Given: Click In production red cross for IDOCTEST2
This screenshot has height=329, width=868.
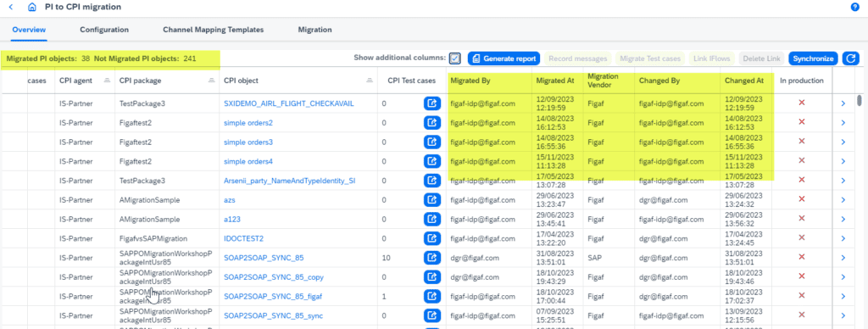Looking at the screenshot, I should pos(801,237).
